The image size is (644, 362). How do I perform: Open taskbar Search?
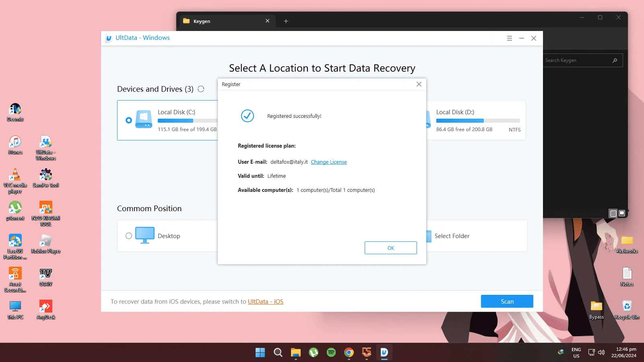(278, 352)
